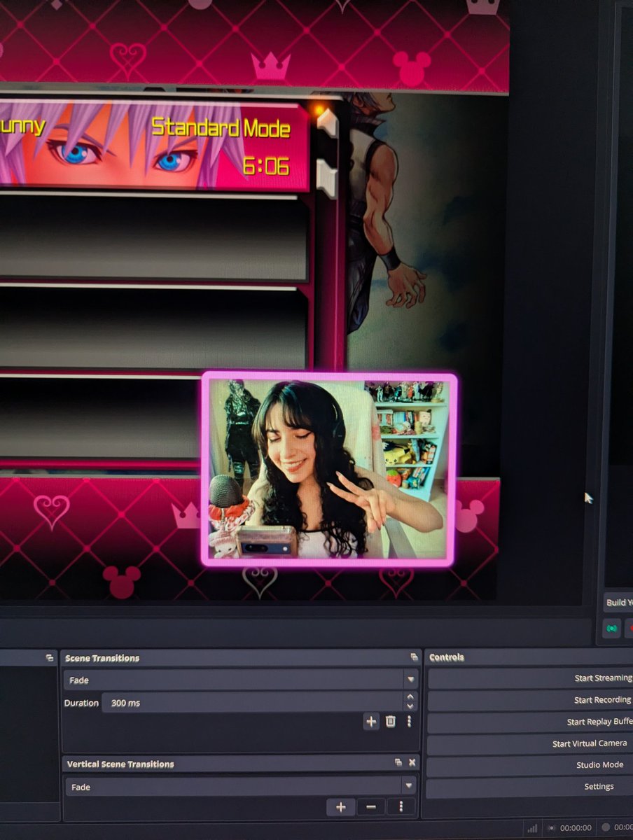Expand the Scene Transitions Fade dropdown
Screen dimensions: 633x840
[x=410, y=680]
